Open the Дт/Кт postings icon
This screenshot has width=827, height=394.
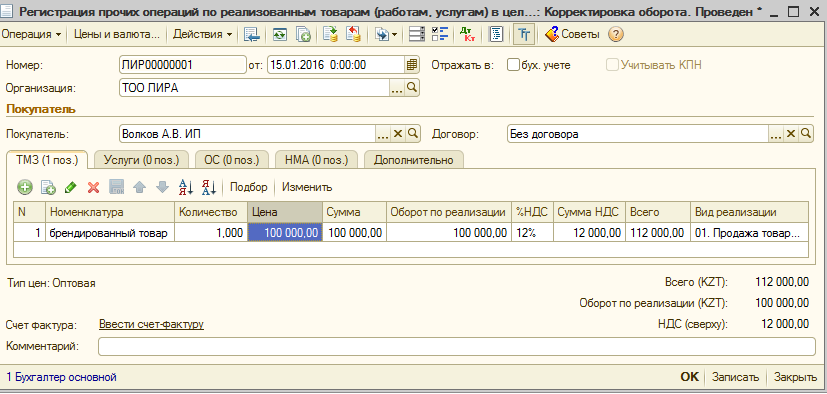[x=467, y=35]
